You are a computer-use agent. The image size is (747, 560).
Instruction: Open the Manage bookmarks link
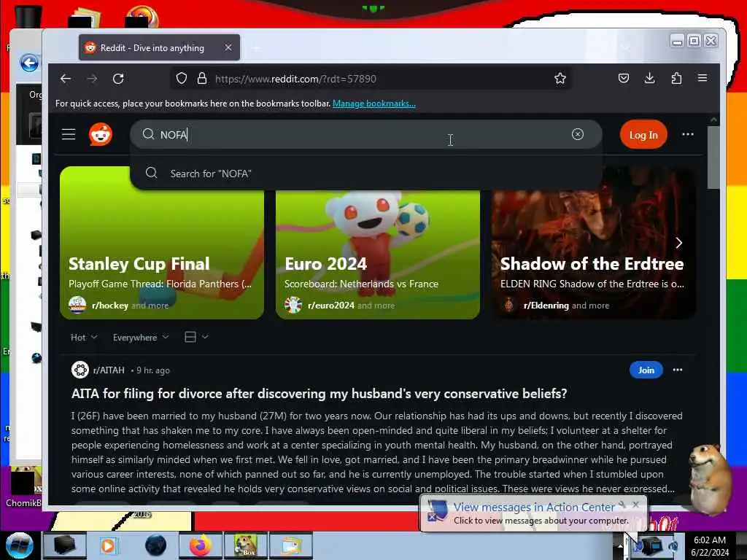pyautogui.click(x=374, y=104)
